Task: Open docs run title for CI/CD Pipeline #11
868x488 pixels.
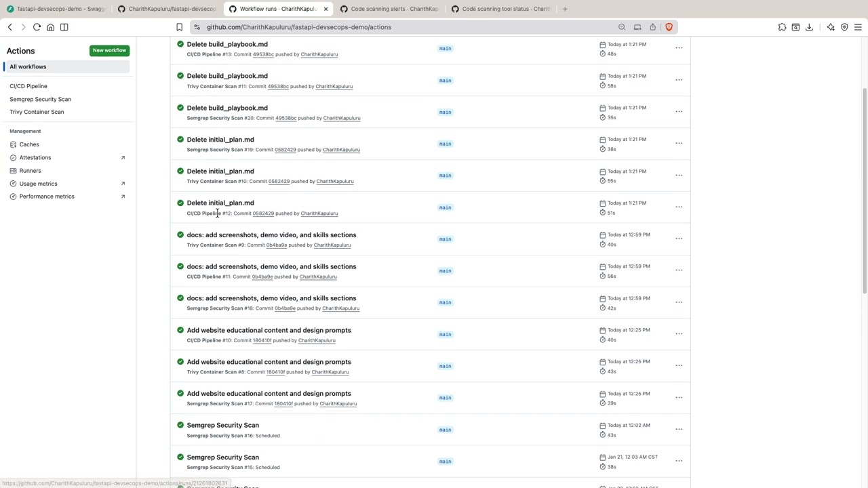Action: tap(271, 266)
